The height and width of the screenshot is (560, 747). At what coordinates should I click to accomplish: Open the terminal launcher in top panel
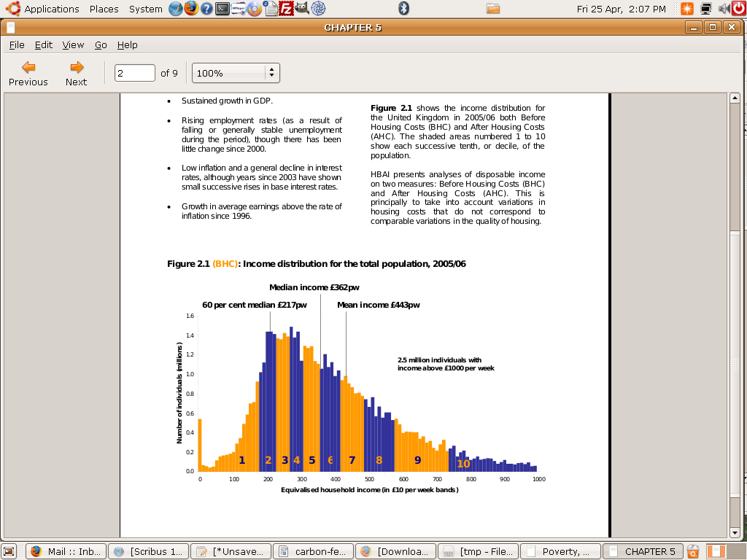[223, 9]
